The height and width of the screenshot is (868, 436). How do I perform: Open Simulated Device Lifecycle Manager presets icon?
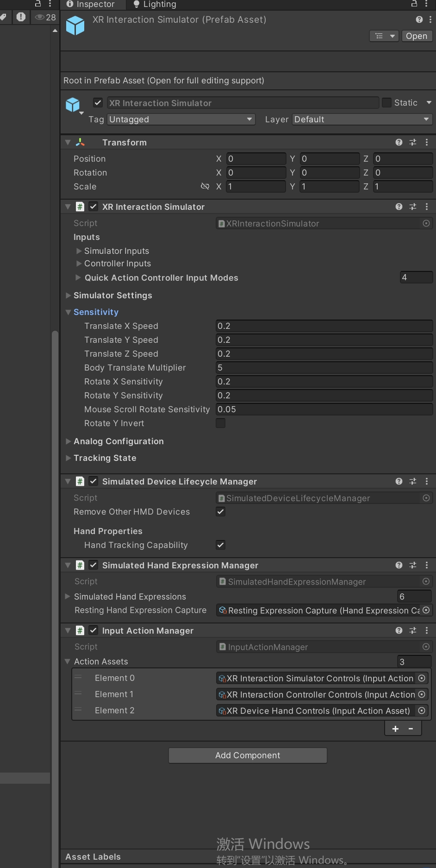[413, 481]
